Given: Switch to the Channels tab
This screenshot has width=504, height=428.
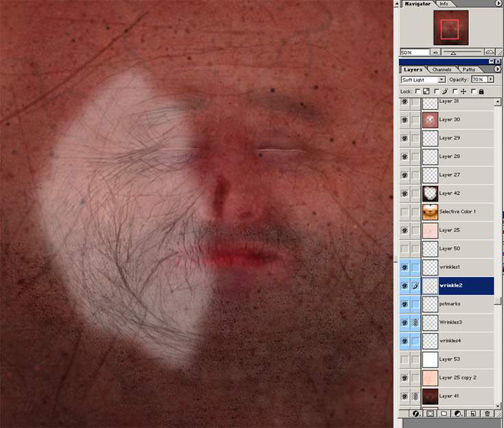Looking at the screenshot, I should pyautogui.click(x=442, y=69).
